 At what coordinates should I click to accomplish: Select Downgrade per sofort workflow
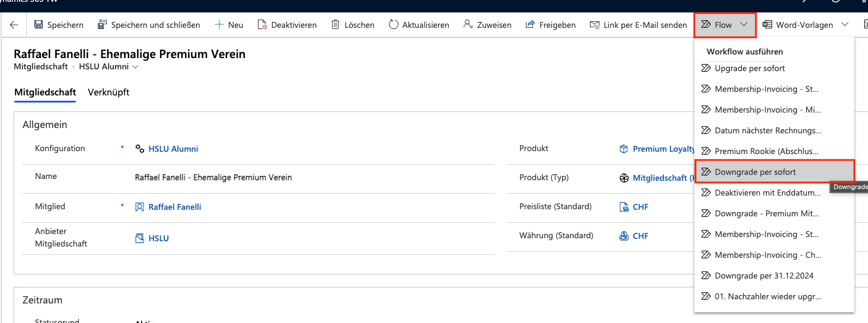tap(755, 172)
